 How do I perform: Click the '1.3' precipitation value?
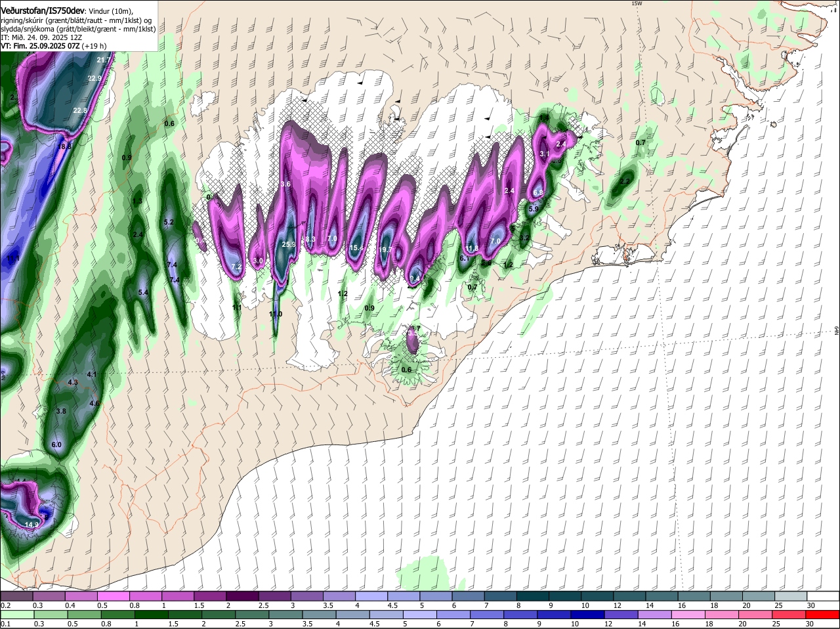click(x=137, y=201)
